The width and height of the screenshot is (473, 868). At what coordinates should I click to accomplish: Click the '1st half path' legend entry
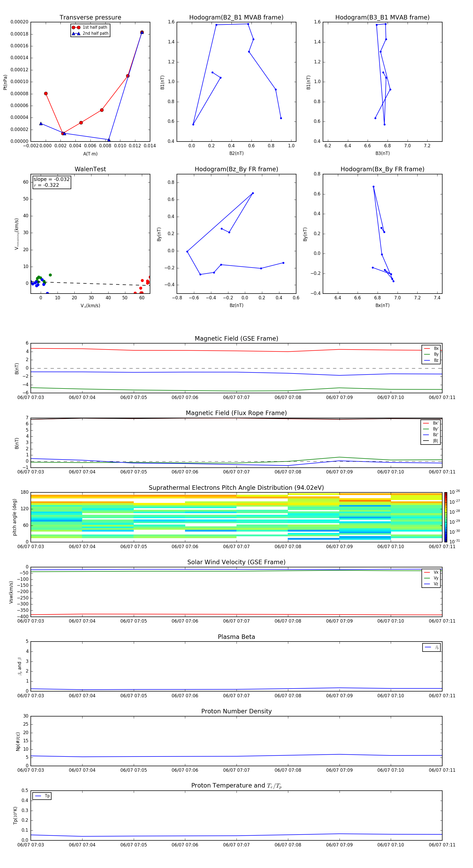pyautogui.click(x=90, y=27)
